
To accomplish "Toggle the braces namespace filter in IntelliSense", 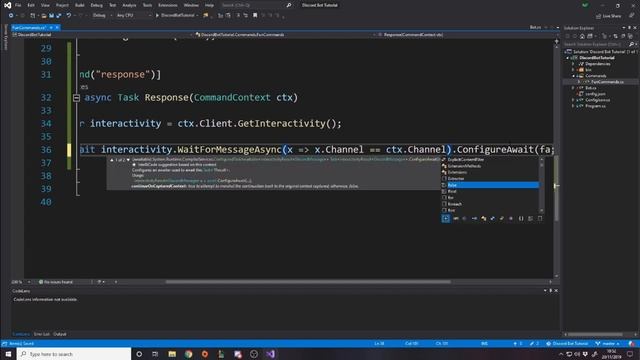I will click(x=521, y=219).
